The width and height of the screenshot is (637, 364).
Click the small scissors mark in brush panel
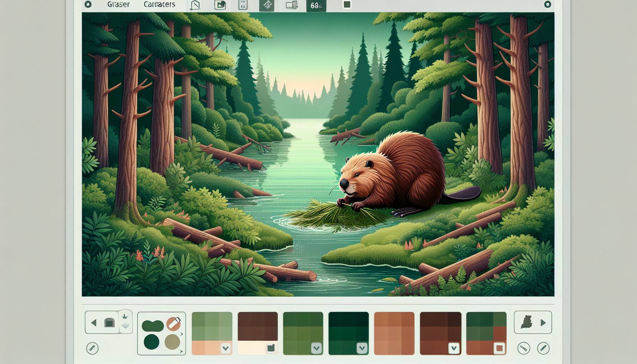[x=182, y=351]
